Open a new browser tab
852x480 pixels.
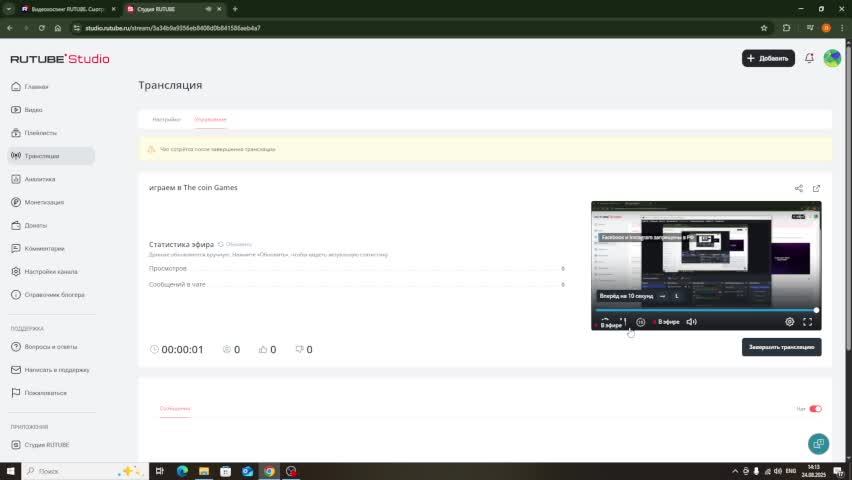click(x=235, y=9)
